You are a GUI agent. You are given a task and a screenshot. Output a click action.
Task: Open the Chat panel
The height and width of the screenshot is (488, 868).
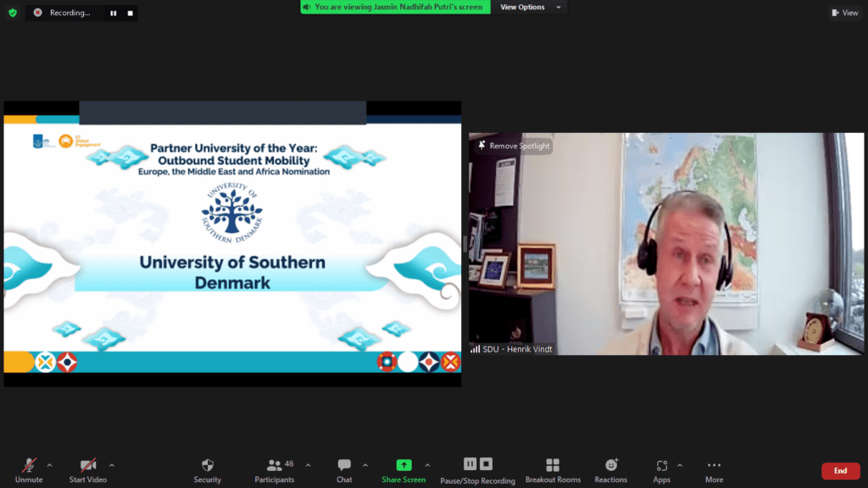click(344, 465)
